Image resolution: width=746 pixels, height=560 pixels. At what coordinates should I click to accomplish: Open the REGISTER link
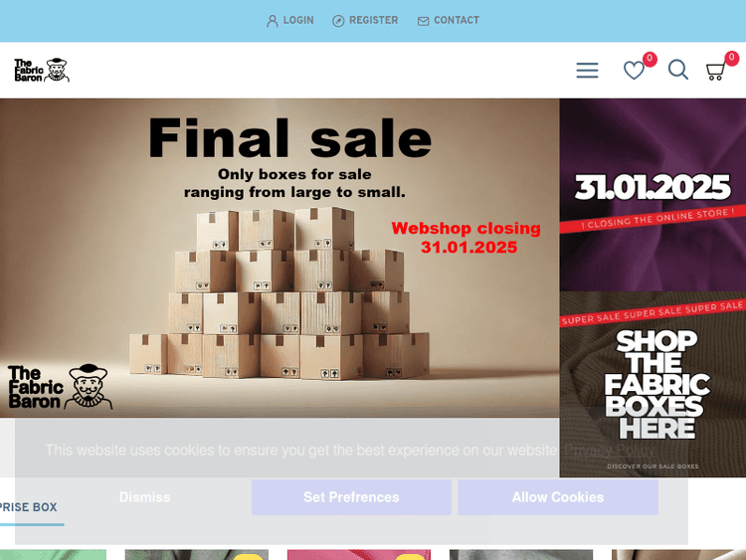[x=373, y=21]
